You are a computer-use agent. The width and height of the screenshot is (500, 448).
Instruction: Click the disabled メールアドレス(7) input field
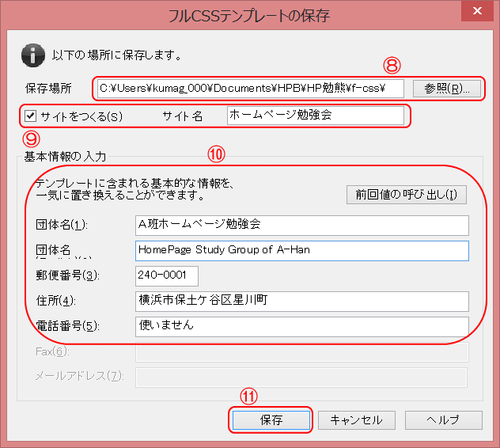(301, 378)
